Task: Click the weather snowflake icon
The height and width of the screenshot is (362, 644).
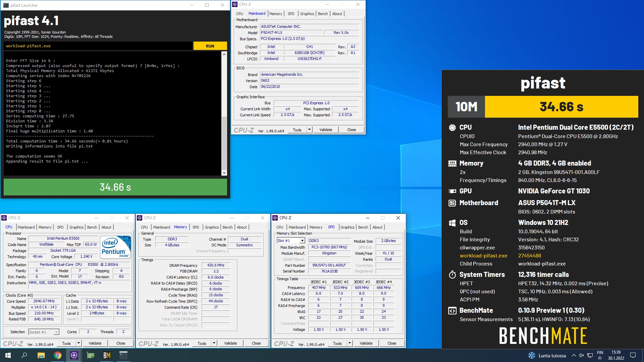Action: point(532,356)
